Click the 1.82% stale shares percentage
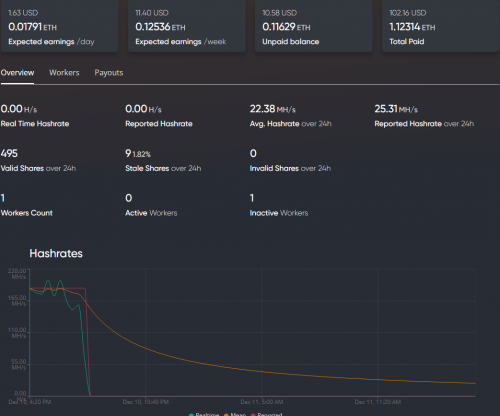Screen dimensions: 500x416 pyautogui.click(x=142, y=154)
